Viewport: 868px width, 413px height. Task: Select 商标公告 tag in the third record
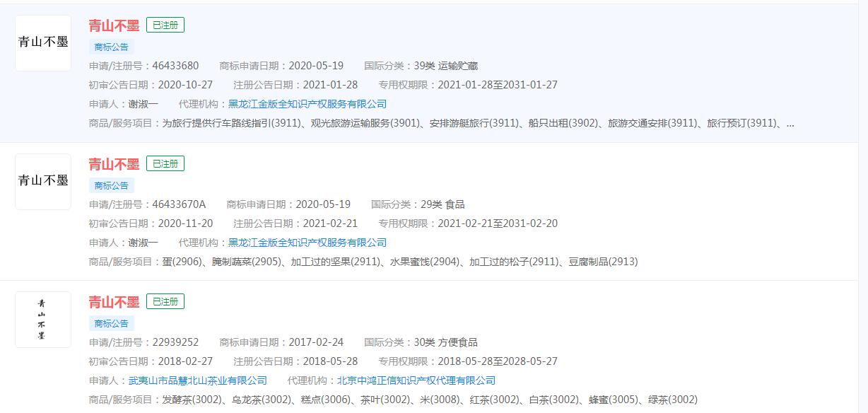(x=110, y=323)
